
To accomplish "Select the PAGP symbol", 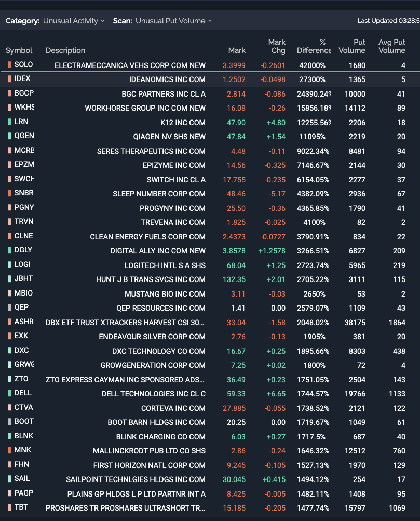I will pyautogui.click(x=24, y=493).
